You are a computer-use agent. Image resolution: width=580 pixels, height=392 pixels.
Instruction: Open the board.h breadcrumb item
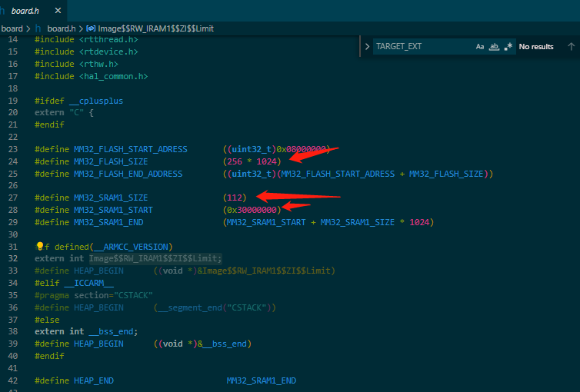pyautogui.click(x=61, y=28)
